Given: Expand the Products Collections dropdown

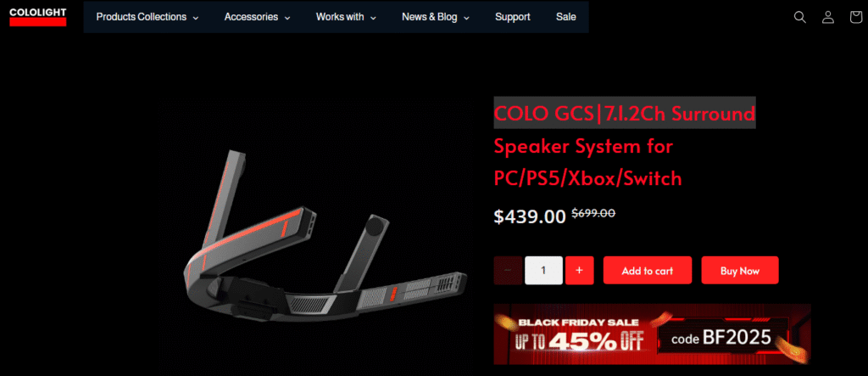Looking at the screenshot, I should coord(147,17).
